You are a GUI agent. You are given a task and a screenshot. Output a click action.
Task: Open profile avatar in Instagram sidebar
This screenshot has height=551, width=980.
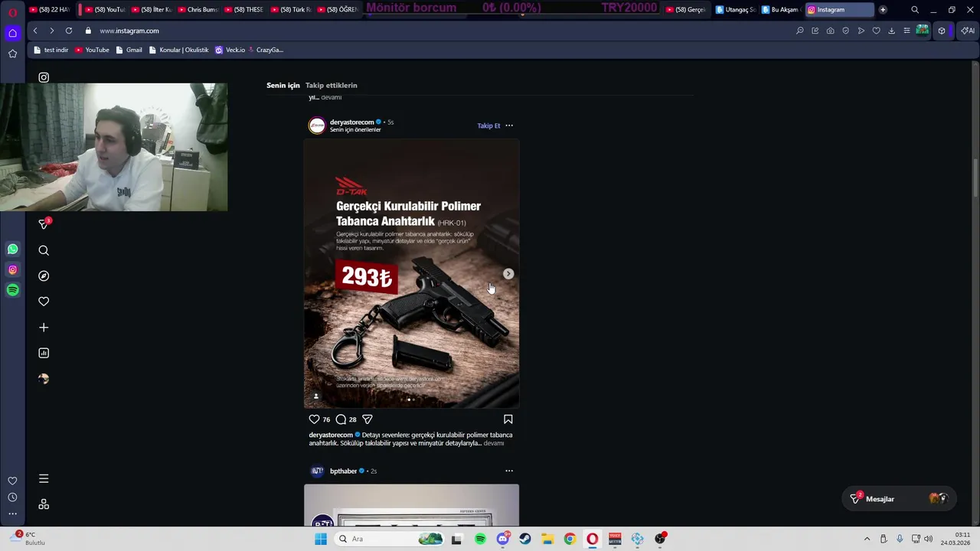pyautogui.click(x=44, y=379)
